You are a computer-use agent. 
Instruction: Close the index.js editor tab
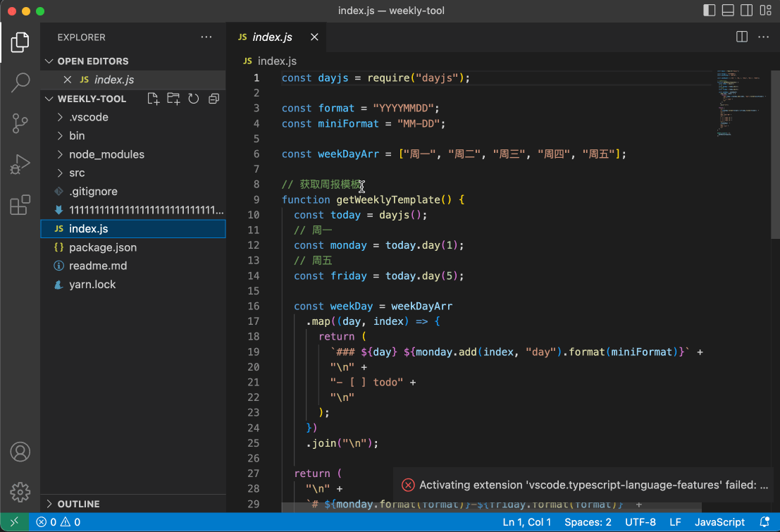pos(314,37)
